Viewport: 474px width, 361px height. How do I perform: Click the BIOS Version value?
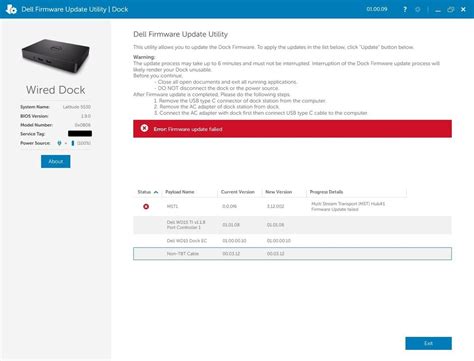(x=86, y=116)
